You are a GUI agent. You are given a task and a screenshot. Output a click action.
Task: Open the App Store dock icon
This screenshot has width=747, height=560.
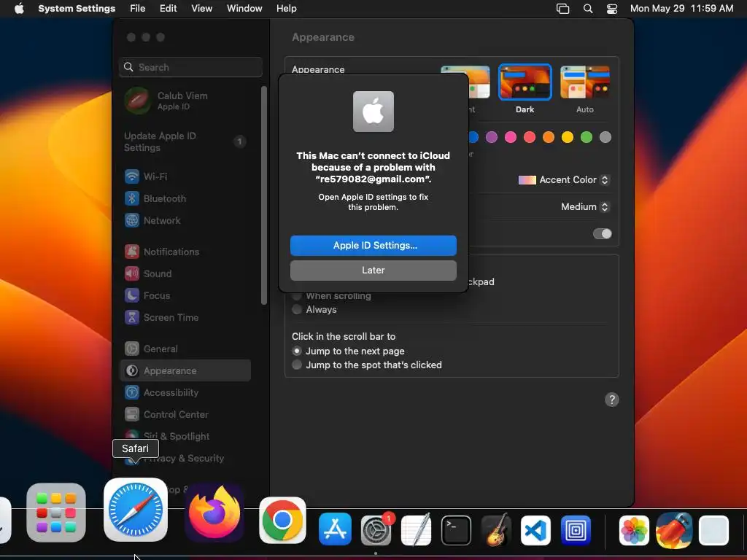tap(335, 529)
